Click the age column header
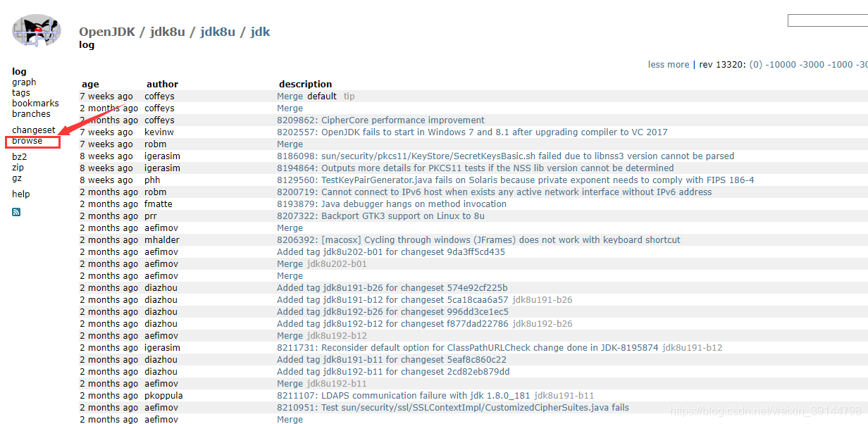The height and width of the screenshot is (424, 868). coord(90,85)
